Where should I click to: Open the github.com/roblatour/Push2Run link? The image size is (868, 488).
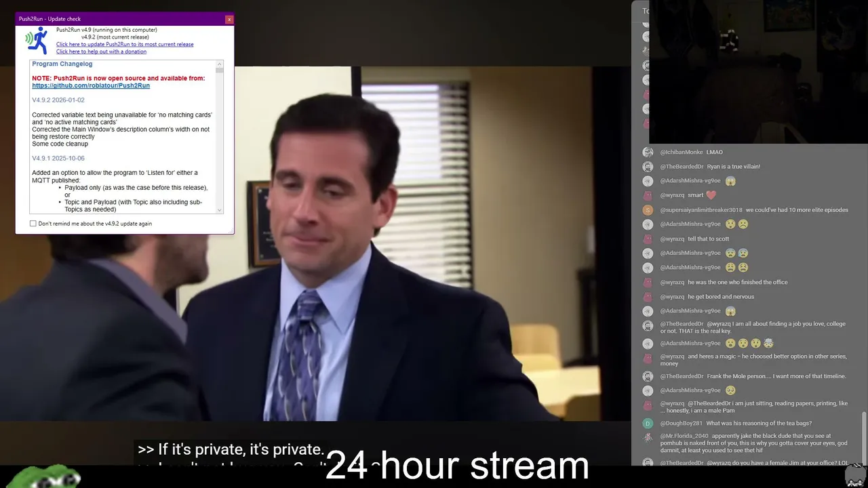click(x=91, y=86)
